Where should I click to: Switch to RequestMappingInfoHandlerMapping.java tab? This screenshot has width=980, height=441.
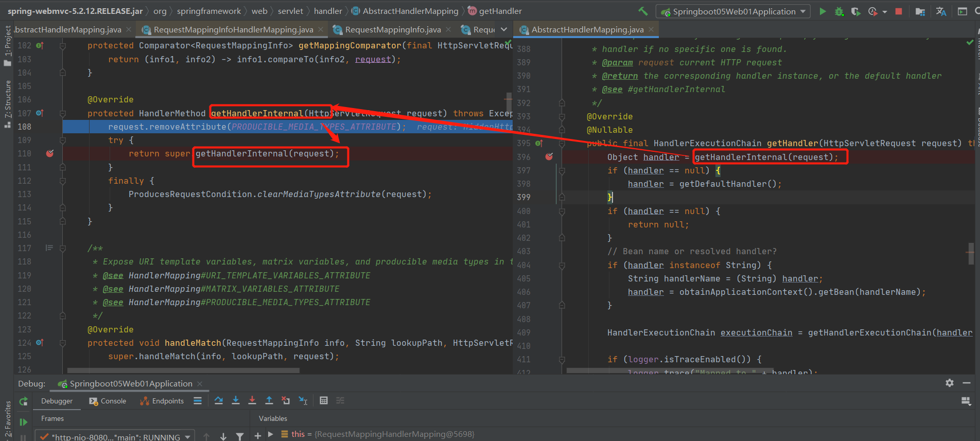pos(233,29)
